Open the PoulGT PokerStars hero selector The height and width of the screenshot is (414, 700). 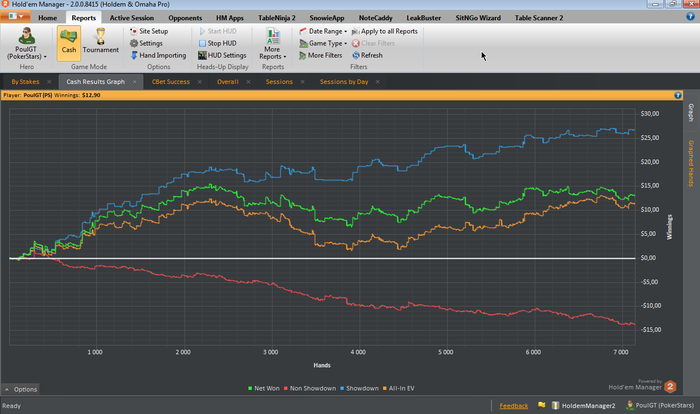[26, 43]
